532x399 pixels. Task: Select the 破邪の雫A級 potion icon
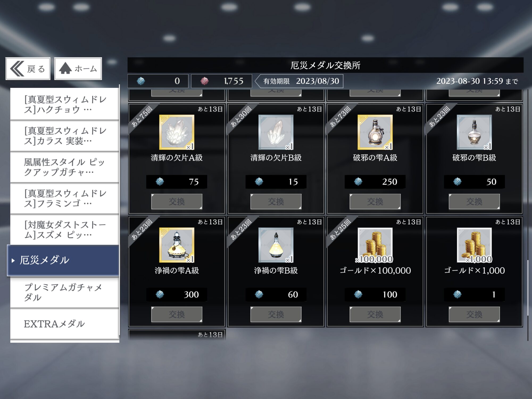[x=375, y=132]
